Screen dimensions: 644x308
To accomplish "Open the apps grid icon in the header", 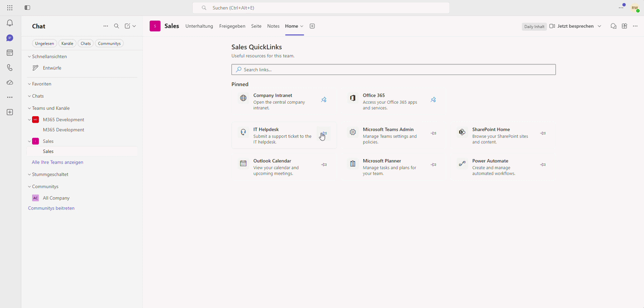I will click(624, 26).
